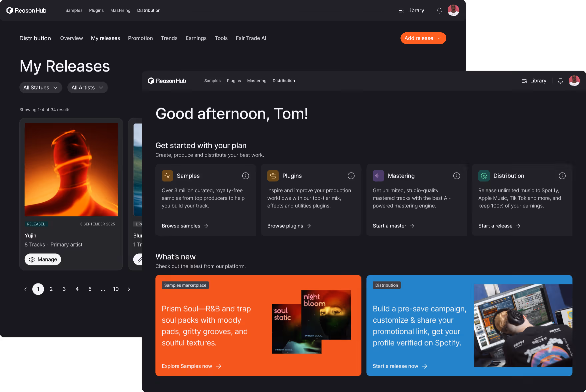
Task: Click the night bloom pack cover
Action: 326,315
